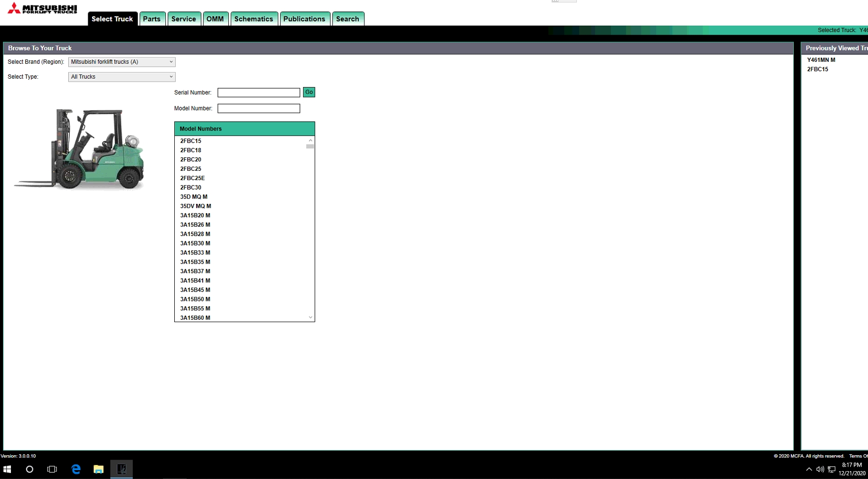Select model 3A15B41 M
This screenshot has width=868, height=479.
pyautogui.click(x=195, y=281)
